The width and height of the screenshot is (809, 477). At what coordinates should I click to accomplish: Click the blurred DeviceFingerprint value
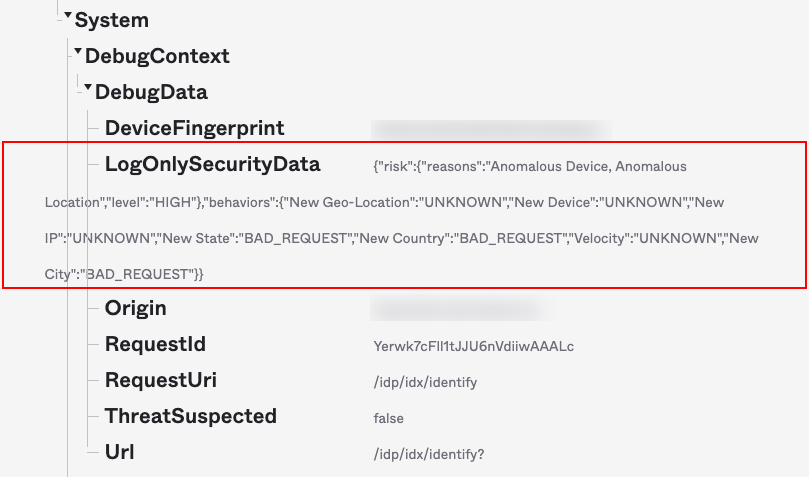pyautogui.click(x=490, y=129)
